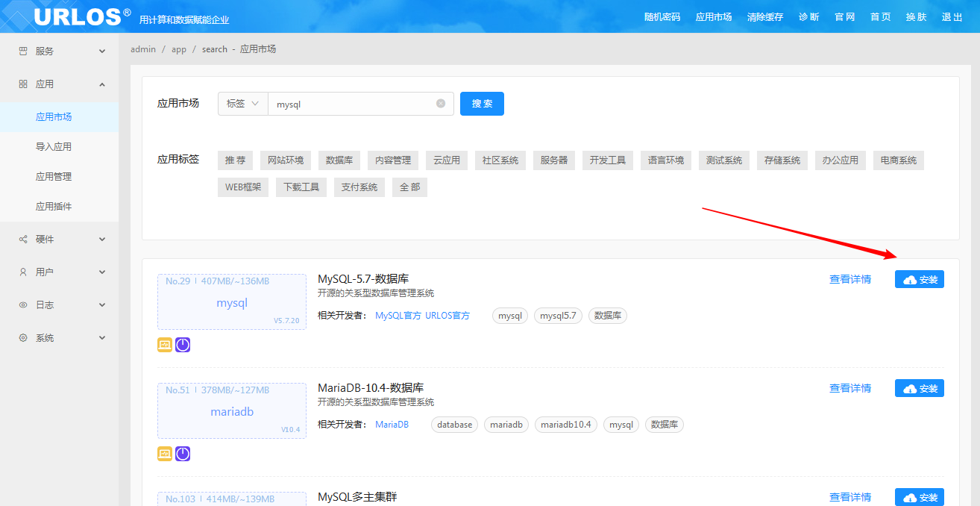Open the MariaDB developer link
This screenshot has height=506, width=980.
click(x=392, y=425)
